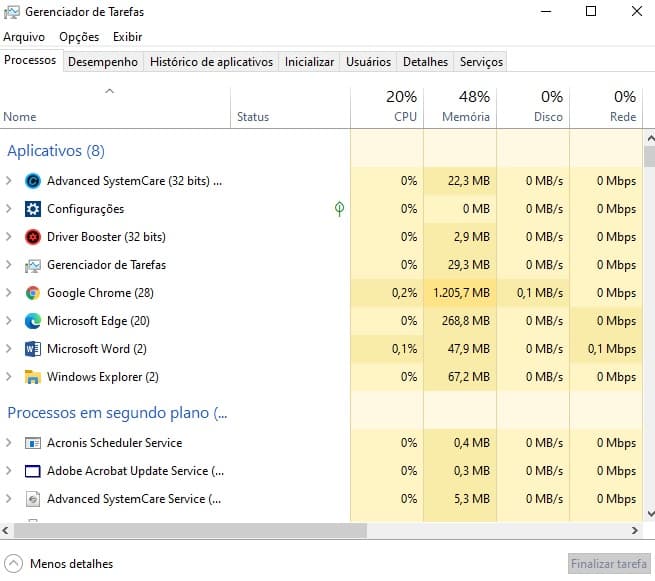Screen dimensions: 655x581
Task: Expand the Configurações process group
Action: click(8, 209)
